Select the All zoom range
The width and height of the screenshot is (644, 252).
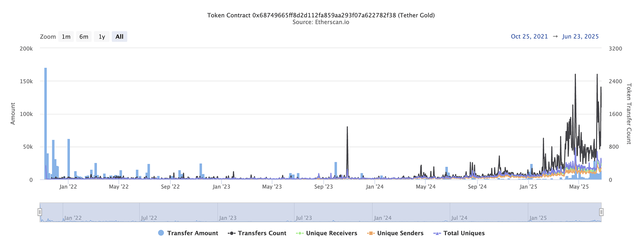pyautogui.click(x=119, y=37)
